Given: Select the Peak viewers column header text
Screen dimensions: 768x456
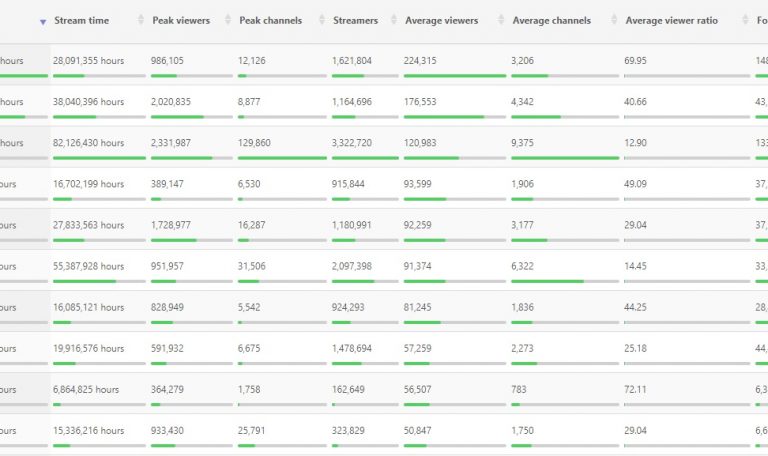Looking at the screenshot, I should click(x=180, y=21).
